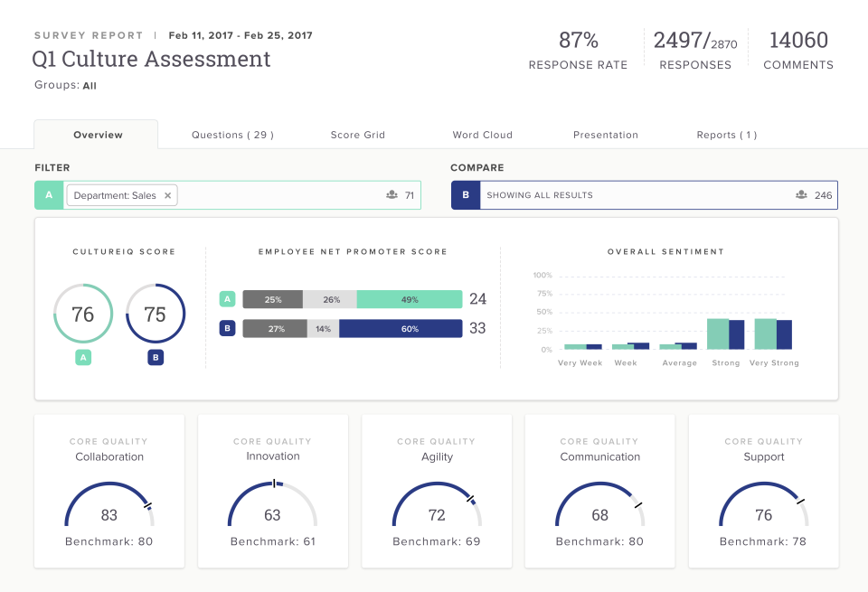Click the Communication score gauge
The height and width of the screenshot is (592, 868).
599,506
